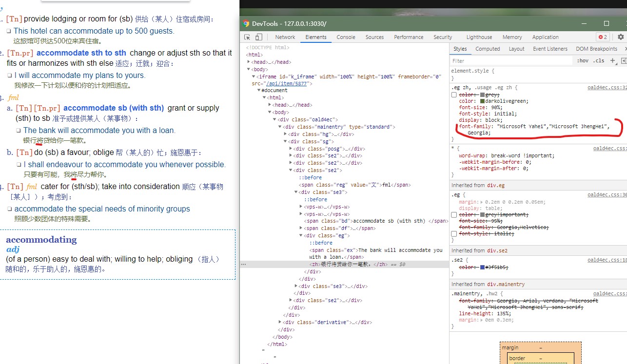Toggle the :hov element state button
Screen dimensions: 627x364
(583, 61)
